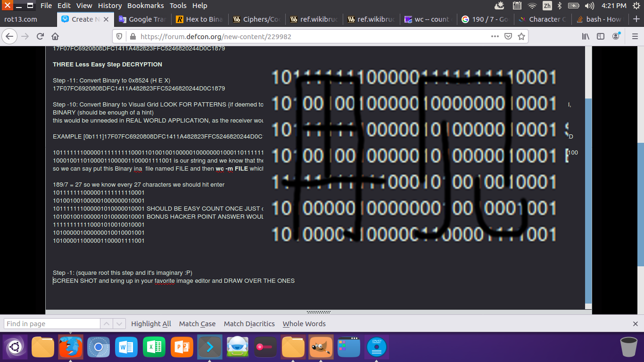Open the Zh input method indicator

(547, 6)
